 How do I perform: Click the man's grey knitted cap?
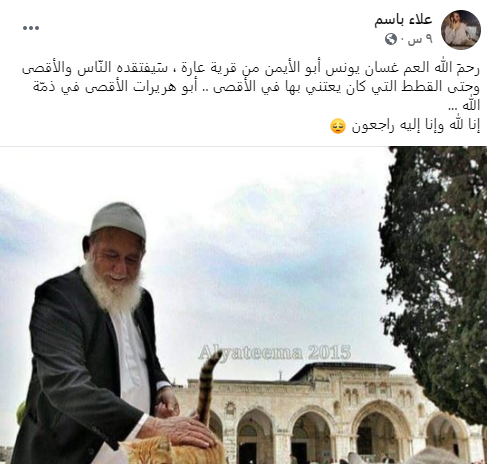119,220
